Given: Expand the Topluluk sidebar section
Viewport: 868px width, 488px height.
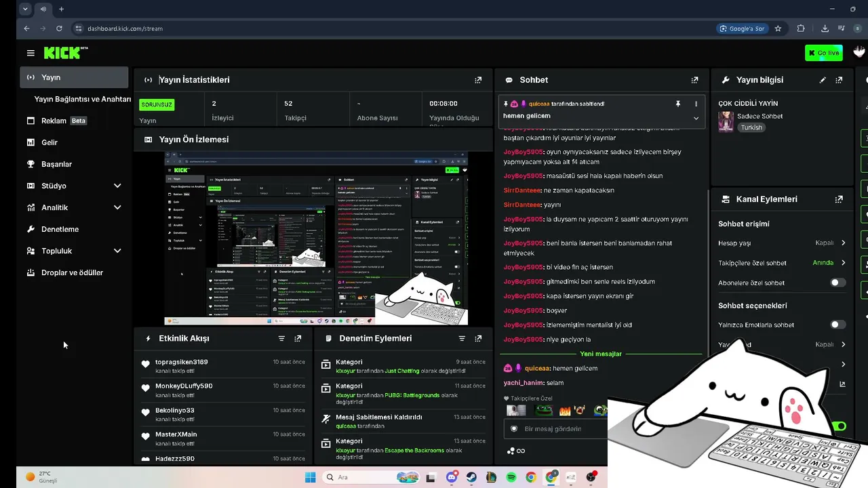Looking at the screenshot, I should (x=117, y=251).
